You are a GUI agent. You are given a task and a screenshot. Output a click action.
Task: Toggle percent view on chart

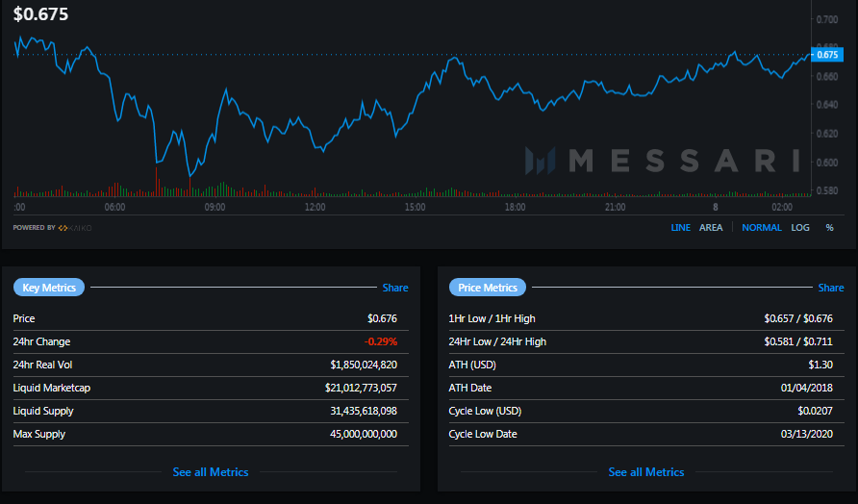point(829,228)
